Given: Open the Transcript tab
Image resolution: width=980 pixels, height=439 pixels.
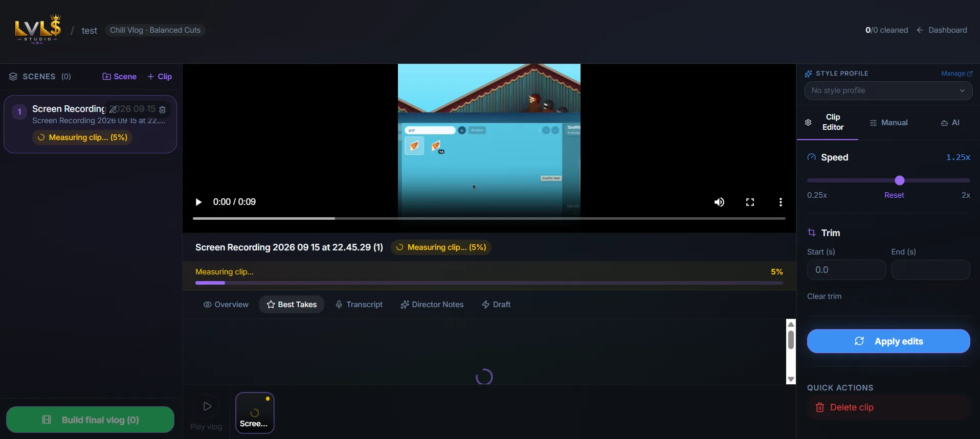Looking at the screenshot, I should pyautogui.click(x=359, y=305).
